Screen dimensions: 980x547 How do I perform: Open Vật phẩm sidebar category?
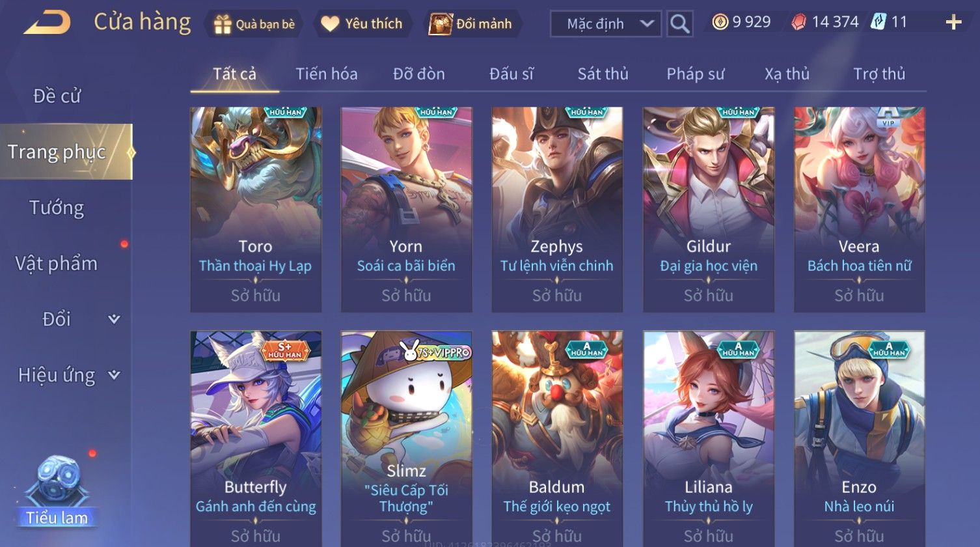pos(57,264)
